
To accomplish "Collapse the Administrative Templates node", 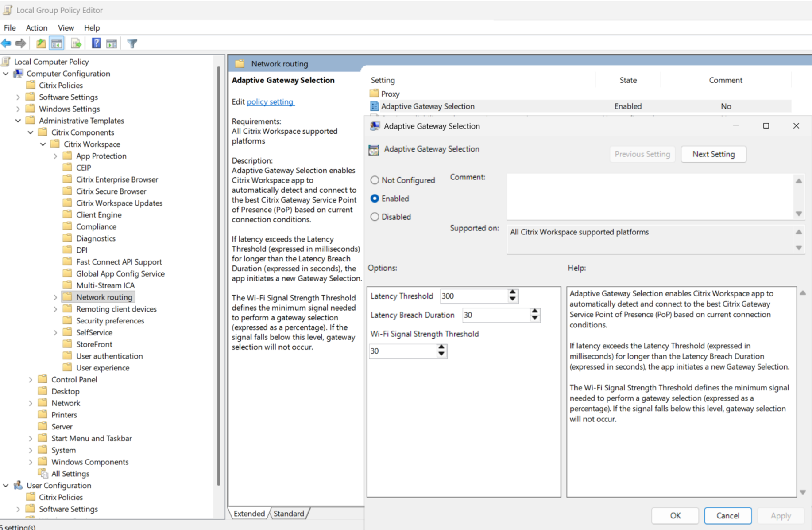I will click(x=18, y=121).
